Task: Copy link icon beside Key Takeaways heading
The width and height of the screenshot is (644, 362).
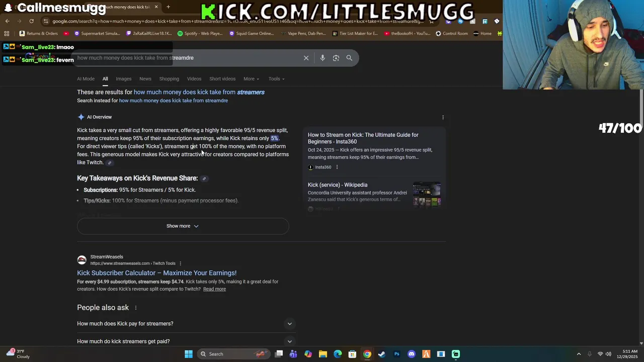Action: pyautogui.click(x=204, y=178)
